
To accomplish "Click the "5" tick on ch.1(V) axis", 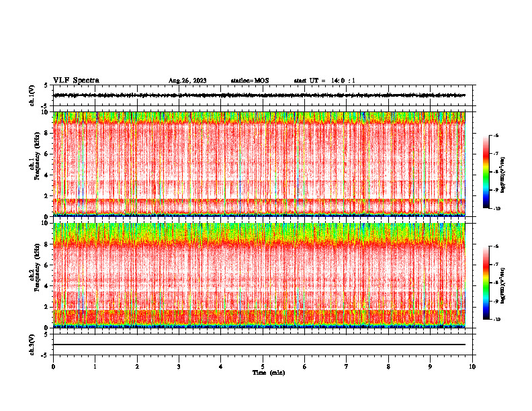I will pyautogui.click(x=46, y=85).
